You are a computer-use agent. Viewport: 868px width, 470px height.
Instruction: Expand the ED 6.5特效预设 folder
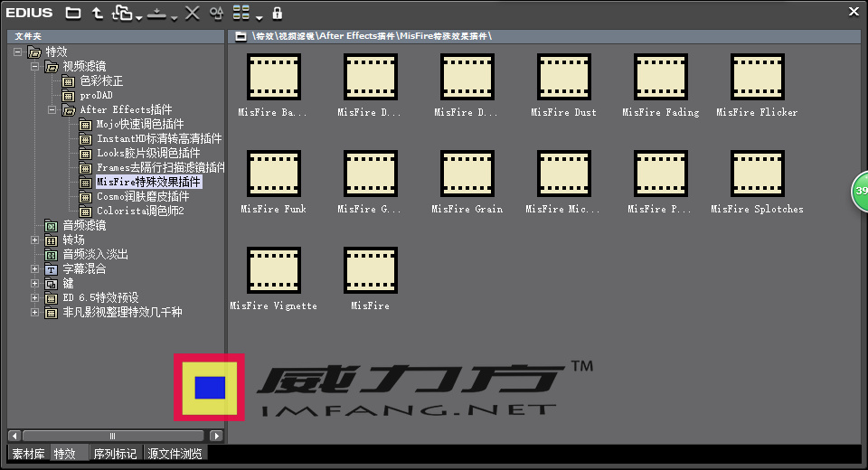point(35,298)
